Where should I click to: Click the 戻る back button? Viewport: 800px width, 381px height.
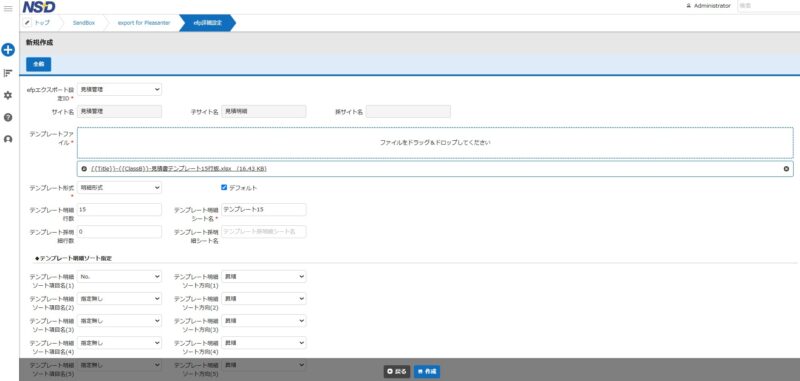click(x=396, y=372)
